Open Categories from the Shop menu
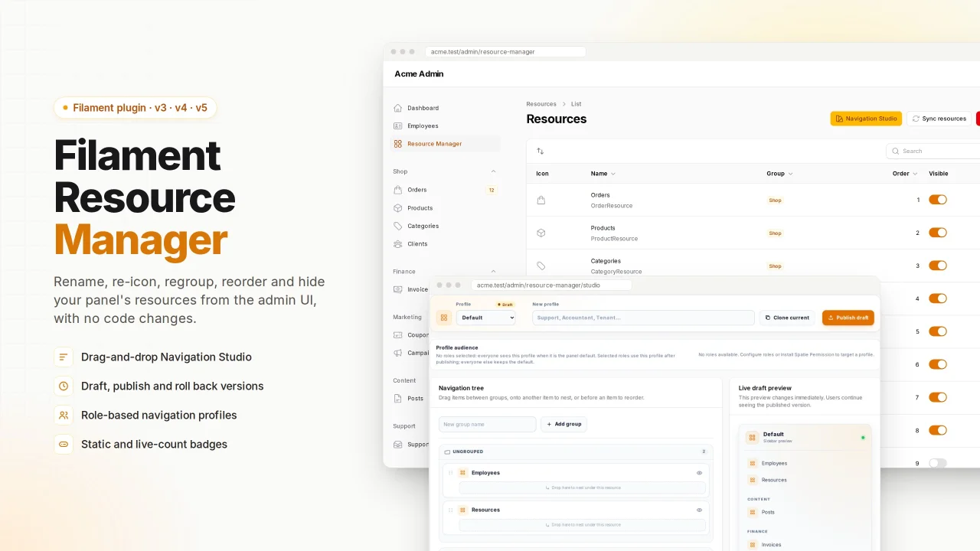980x551 pixels. [445, 226]
